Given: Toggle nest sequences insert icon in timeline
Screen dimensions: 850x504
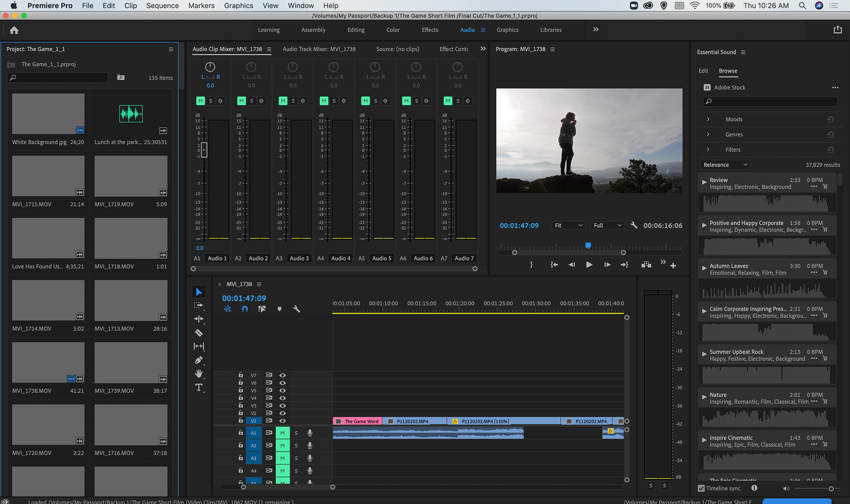Looking at the screenshot, I should pyautogui.click(x=228, y=309).
